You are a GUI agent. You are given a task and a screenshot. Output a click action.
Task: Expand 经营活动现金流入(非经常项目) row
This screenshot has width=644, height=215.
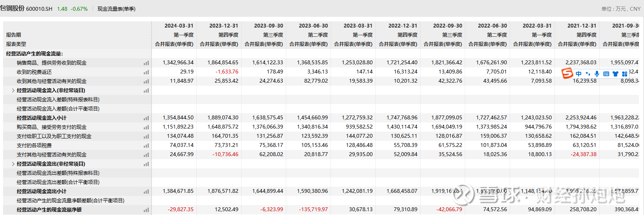13,91
